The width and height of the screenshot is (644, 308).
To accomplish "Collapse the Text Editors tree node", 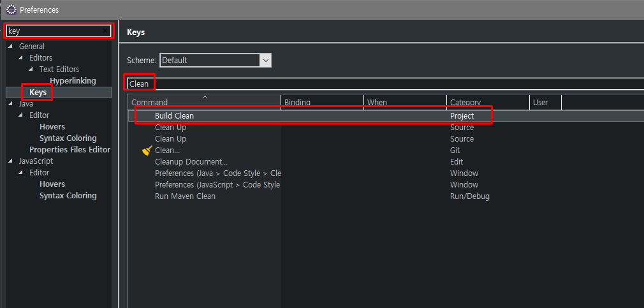I will click(31, 69).
